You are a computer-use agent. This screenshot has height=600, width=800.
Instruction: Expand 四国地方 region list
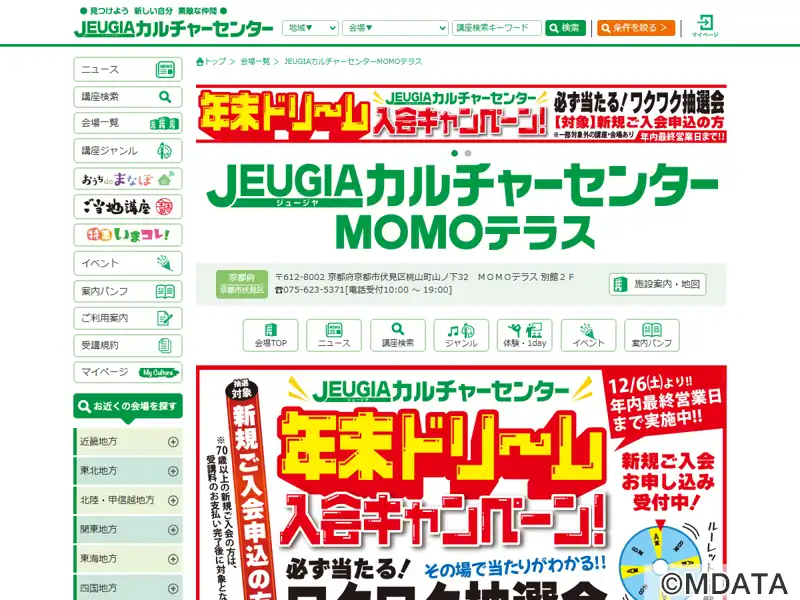pos(128,588)
